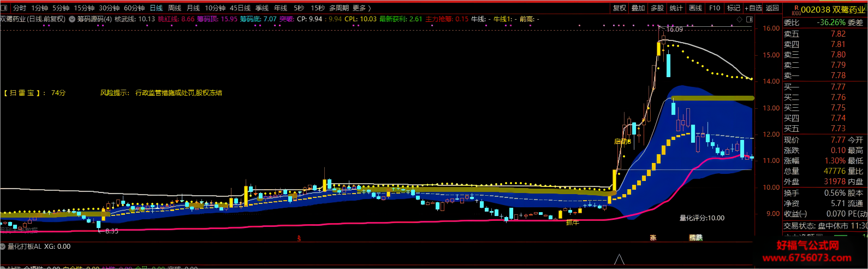Image resolution: width=868 pixels, height=269 pixels.
Task: Open the 多周期 selector
Action: [339, 8]
